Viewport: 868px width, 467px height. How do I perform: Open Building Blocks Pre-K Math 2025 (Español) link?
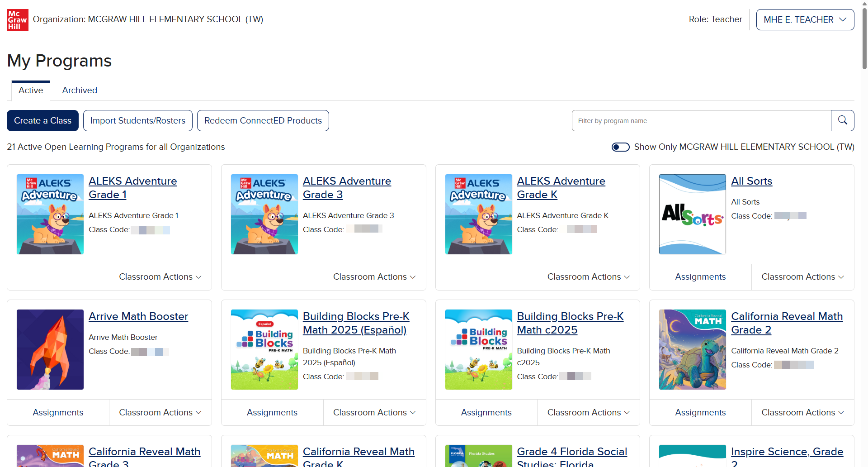point(356,323)
